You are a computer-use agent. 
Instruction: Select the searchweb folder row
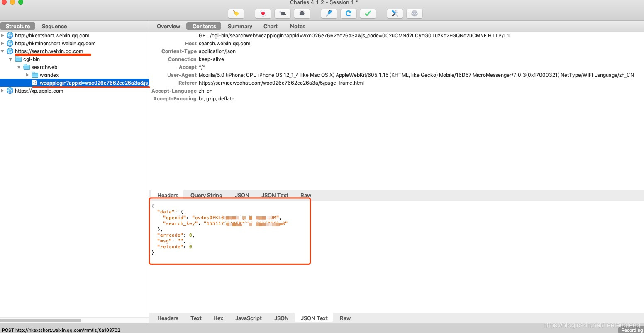pyautogui.click(x=44, y=67)
